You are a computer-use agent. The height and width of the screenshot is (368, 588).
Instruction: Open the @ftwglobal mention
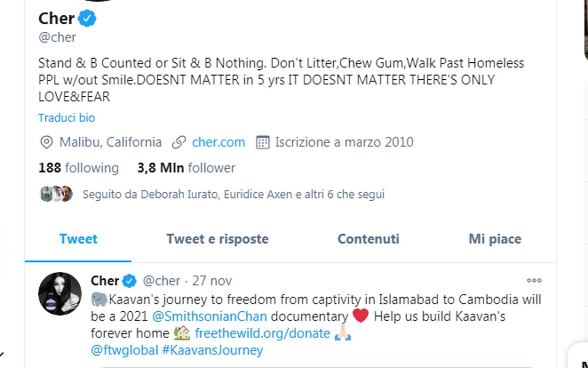(x=124, y=350)
